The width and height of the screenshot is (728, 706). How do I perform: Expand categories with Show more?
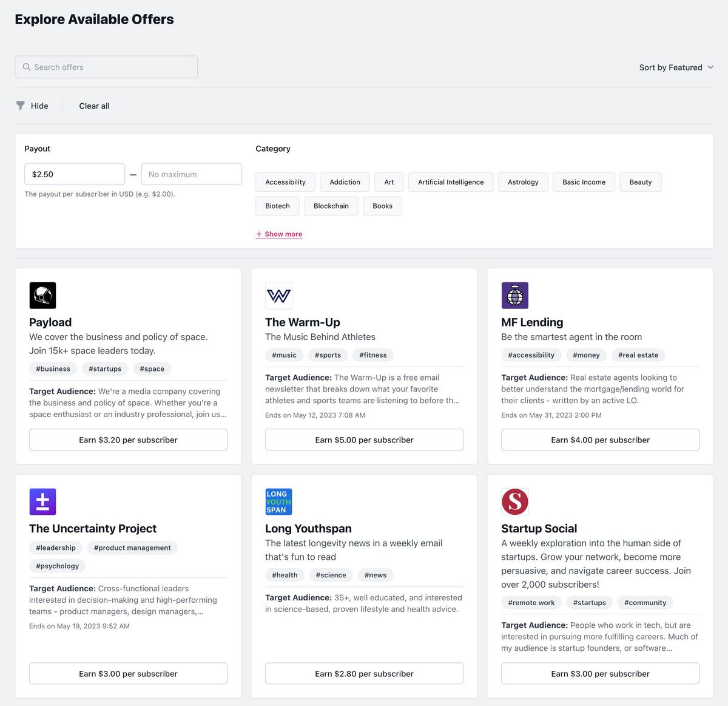(279, 234)
